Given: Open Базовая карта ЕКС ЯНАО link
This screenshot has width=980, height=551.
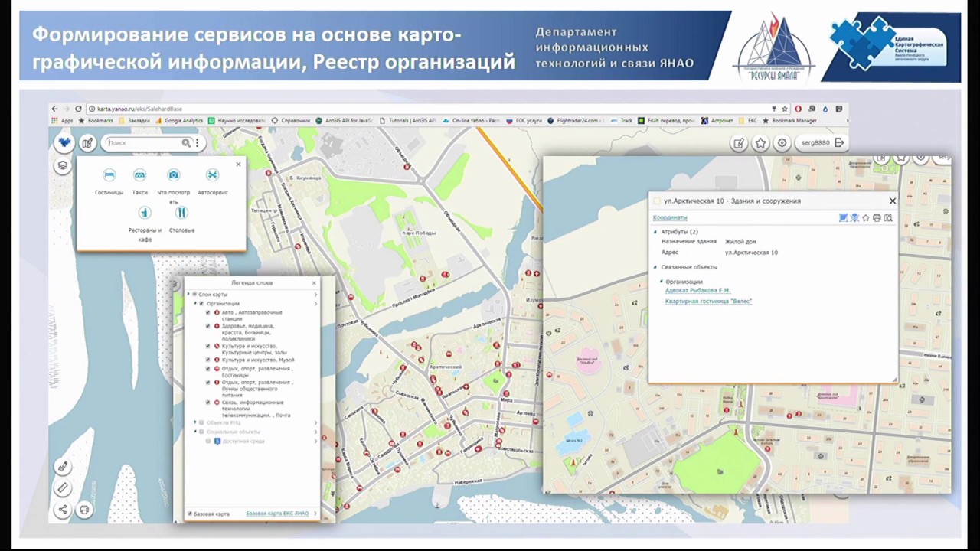Looking at the screenshot, I should coord(277,514).
